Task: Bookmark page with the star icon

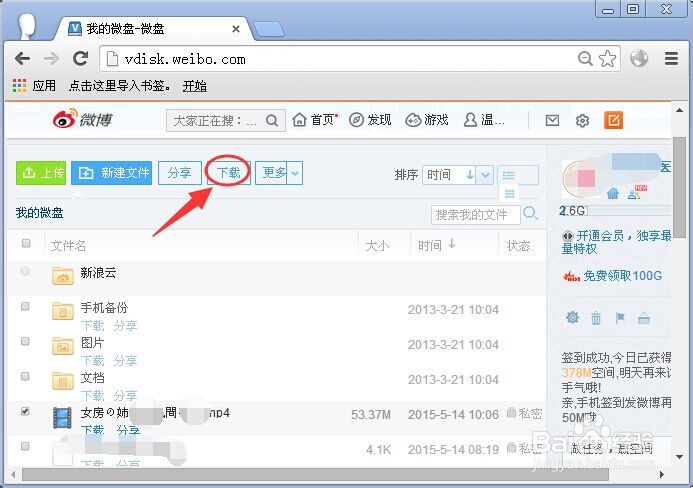Action: pos(608,58)
